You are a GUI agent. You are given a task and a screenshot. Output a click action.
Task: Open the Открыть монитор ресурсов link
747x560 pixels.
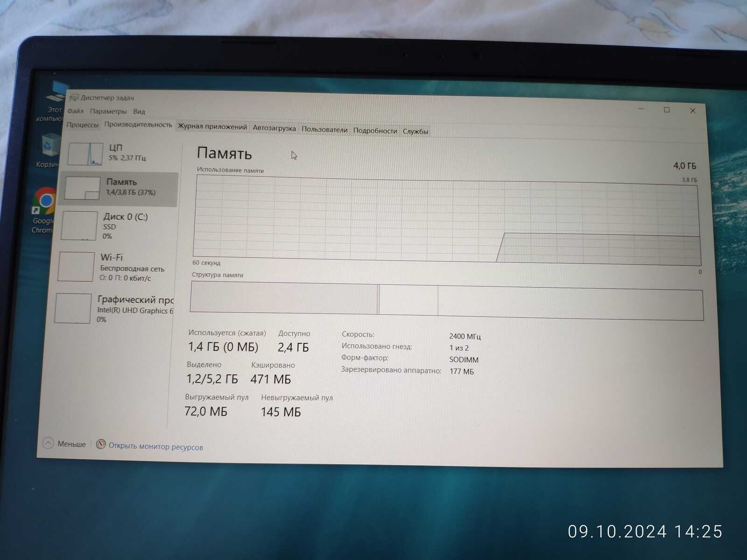coord(156,447)
